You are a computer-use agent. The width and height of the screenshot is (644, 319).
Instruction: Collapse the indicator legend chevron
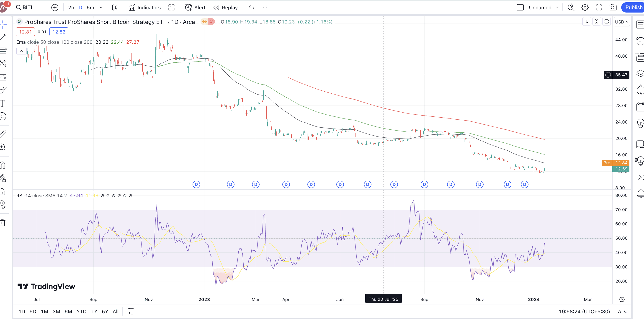[x=21, y=51]
